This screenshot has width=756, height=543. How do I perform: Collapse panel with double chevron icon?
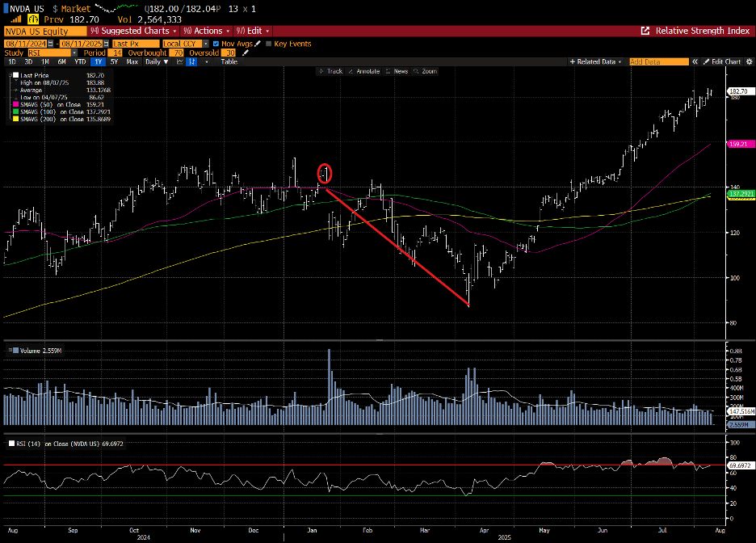click(x=695, y=61)
